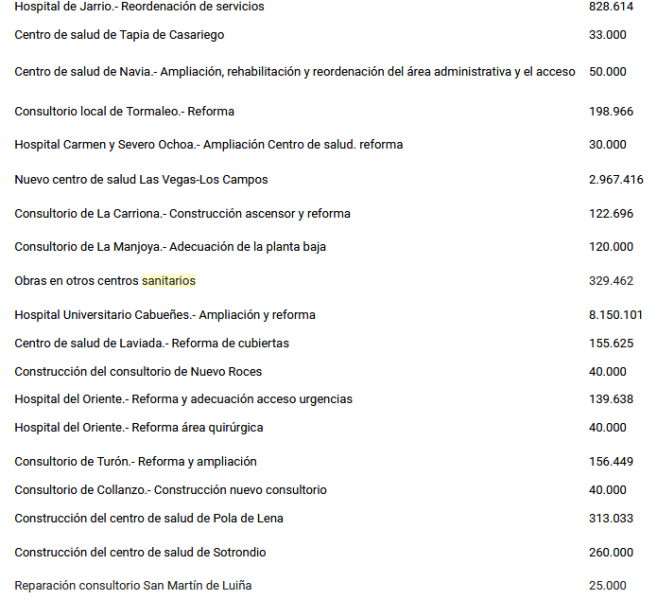Select the amount 50.000
The height and width of the screenshot is (600, 657).
(x=608, y=72)
